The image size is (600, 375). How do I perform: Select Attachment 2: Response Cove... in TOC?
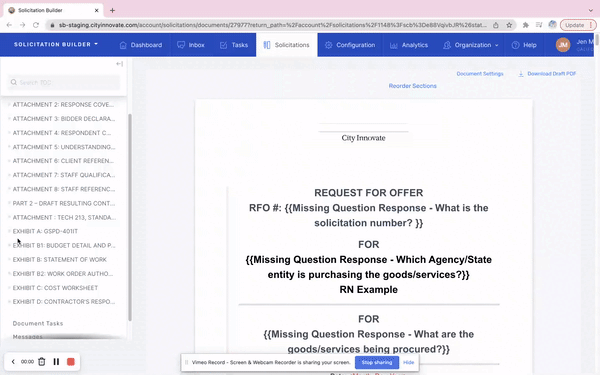(63, 104)
